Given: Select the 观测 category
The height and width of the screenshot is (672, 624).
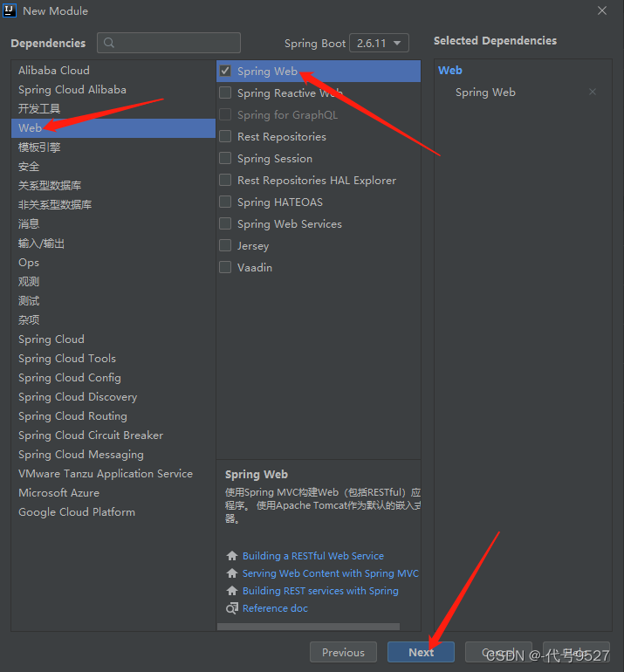Looking at the screenshot, I should [113, 282].
